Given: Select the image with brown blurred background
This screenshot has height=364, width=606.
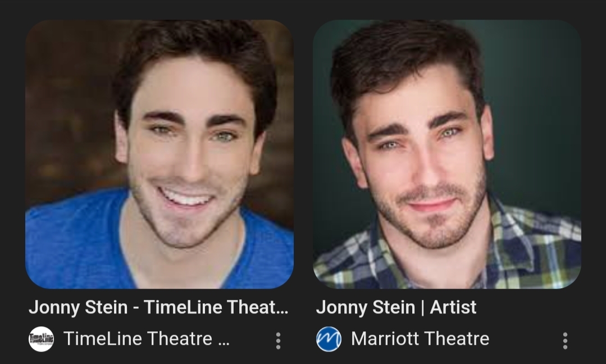Looking at the screenshot, I should 160,154.
